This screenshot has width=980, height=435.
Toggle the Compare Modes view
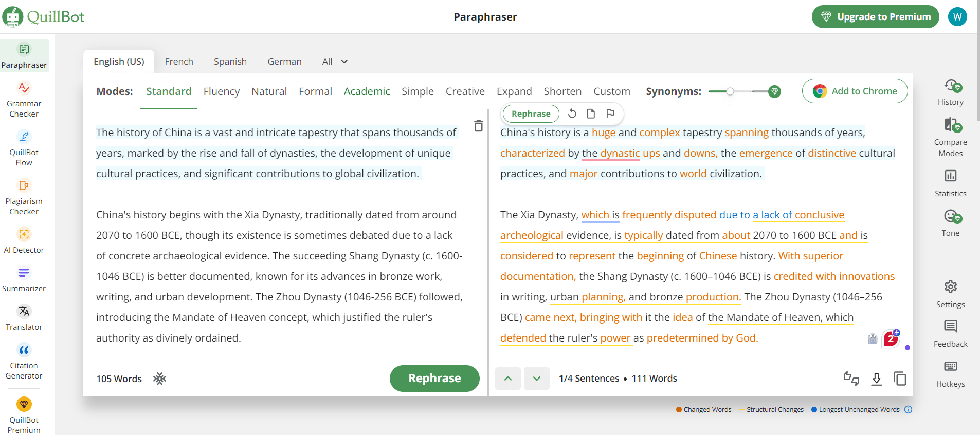[950, 137]
